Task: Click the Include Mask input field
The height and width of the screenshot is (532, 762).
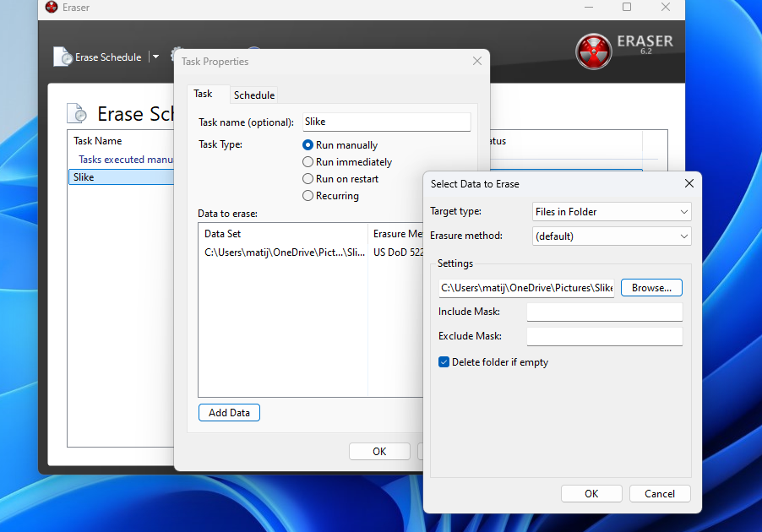Action: (x=604, y=312)
